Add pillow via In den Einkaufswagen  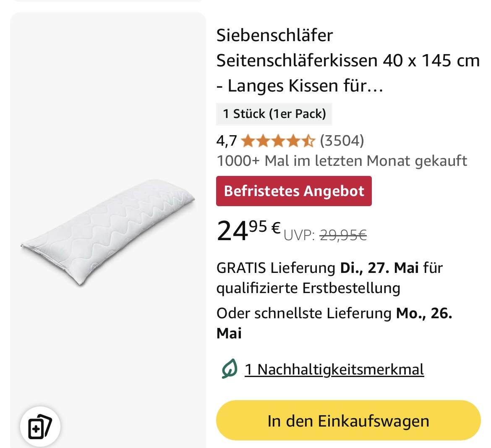(348, 420)
